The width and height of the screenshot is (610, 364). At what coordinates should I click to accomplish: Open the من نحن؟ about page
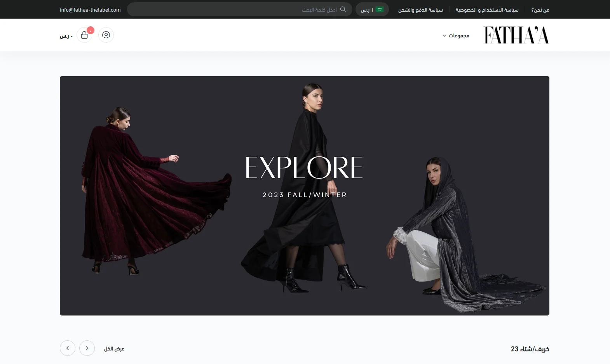(x=540, y=10)
